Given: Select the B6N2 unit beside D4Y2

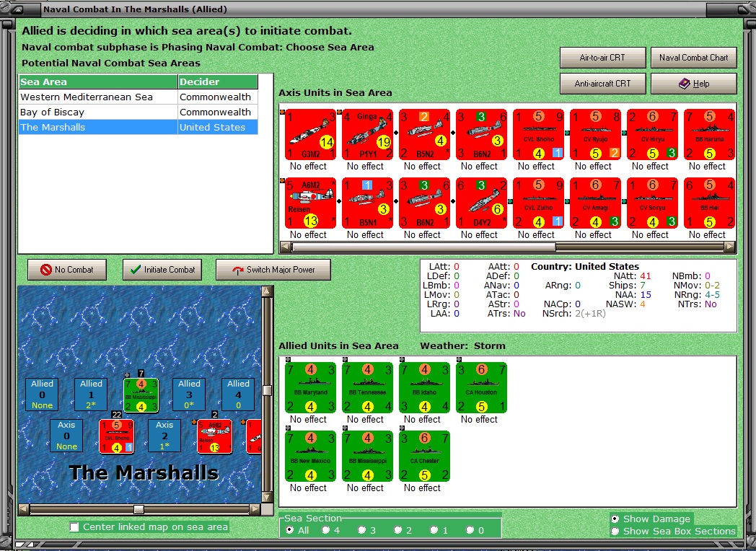Looking at the screenshot, I should (x=424, y=203).
